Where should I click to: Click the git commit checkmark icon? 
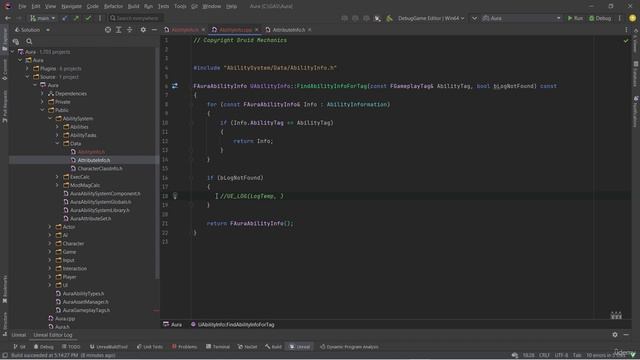click(88, 18)
